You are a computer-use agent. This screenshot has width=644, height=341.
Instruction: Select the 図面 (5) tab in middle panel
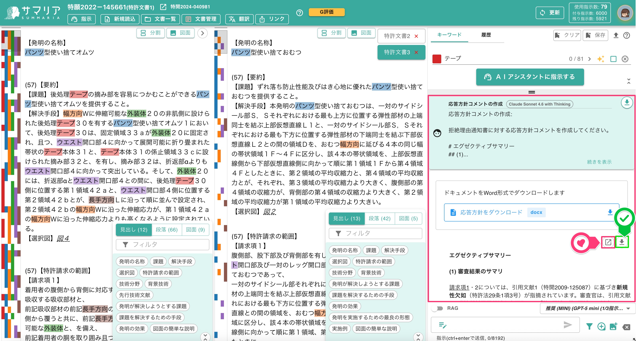click(408, 218)
